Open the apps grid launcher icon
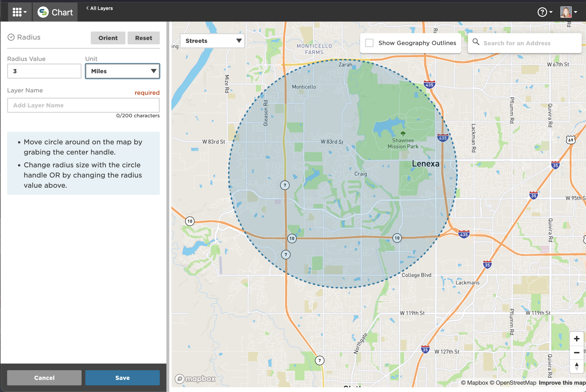 pyautogui.click(x=17, y=12)
